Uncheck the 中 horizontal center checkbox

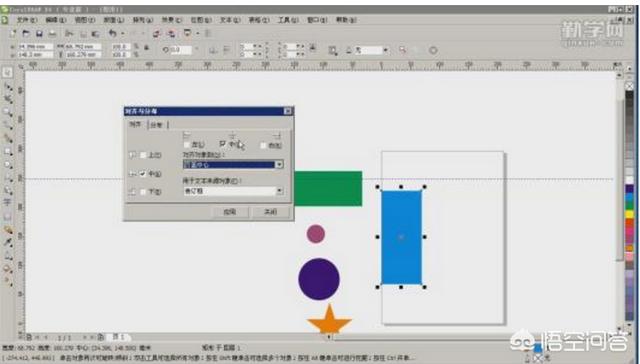tap(222, 144)
